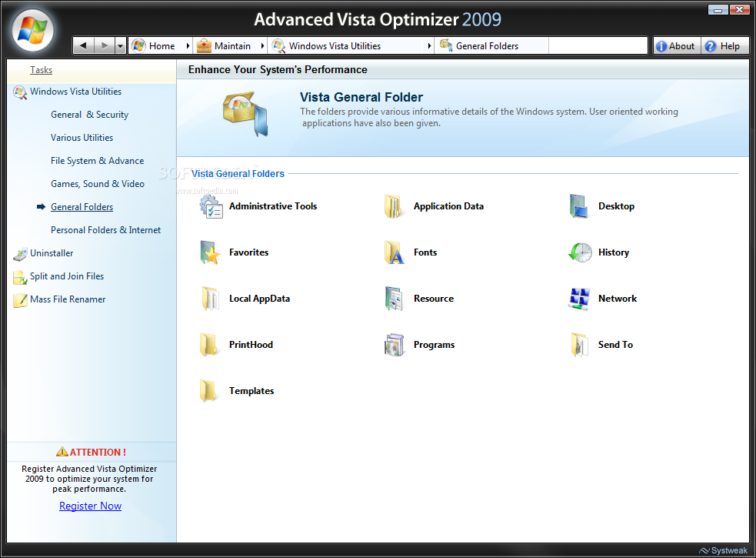
Task: Expand the arrow after Windows Vista Utilities
Action: [x=429, y=46]
